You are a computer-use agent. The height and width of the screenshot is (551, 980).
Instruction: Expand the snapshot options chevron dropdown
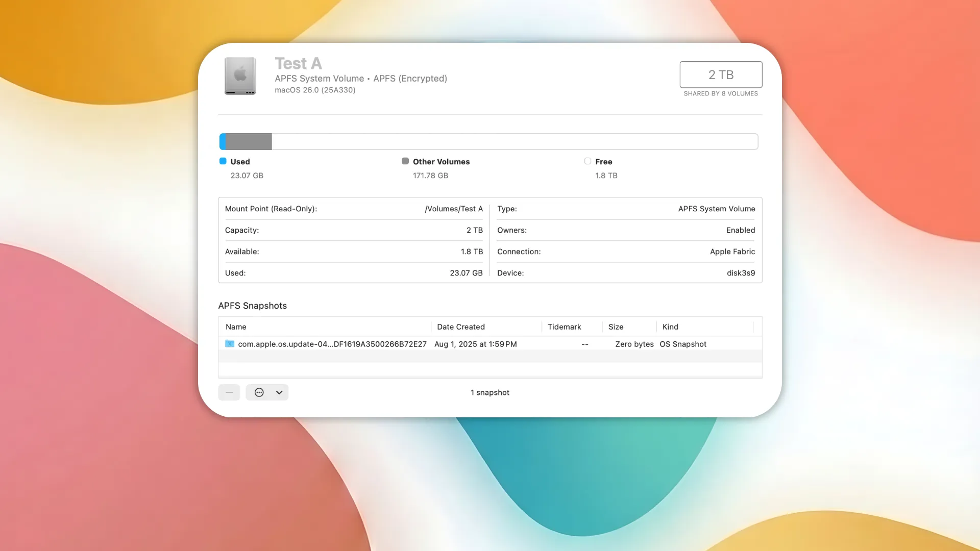click(x=279, y=392)
